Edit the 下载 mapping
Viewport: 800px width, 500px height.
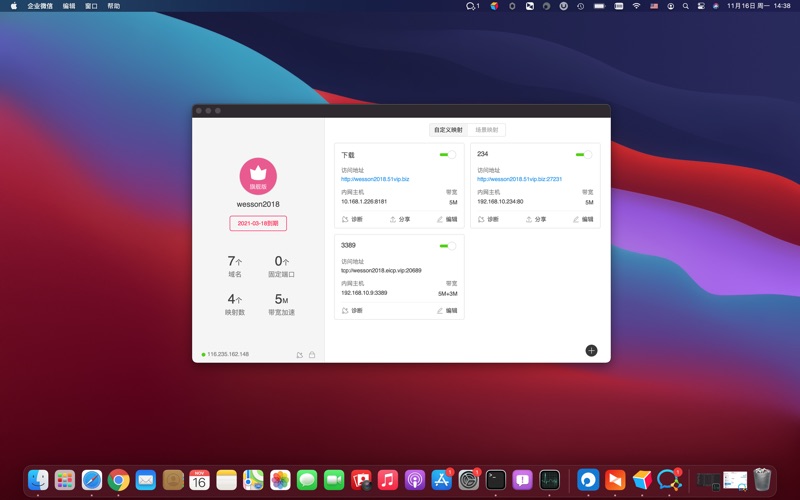point(447,219)
